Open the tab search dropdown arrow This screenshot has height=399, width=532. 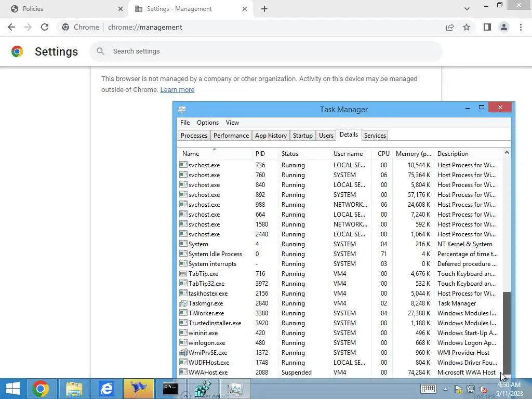(467, 9)
